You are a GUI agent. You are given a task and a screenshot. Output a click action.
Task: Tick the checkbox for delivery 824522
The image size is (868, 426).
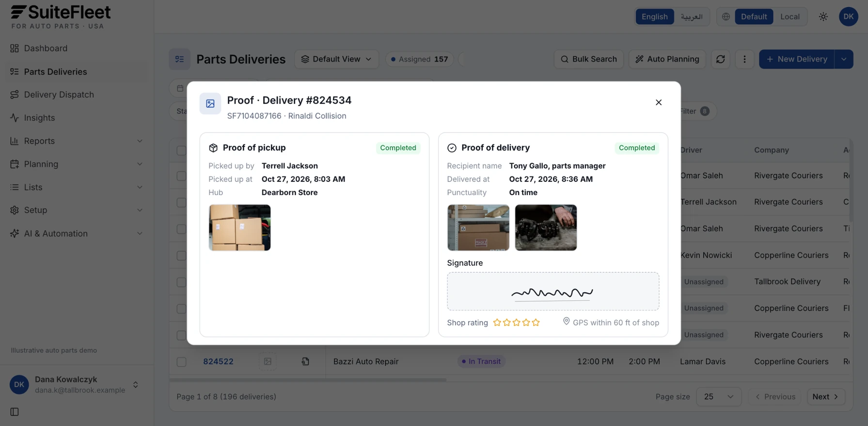(181, 362)
